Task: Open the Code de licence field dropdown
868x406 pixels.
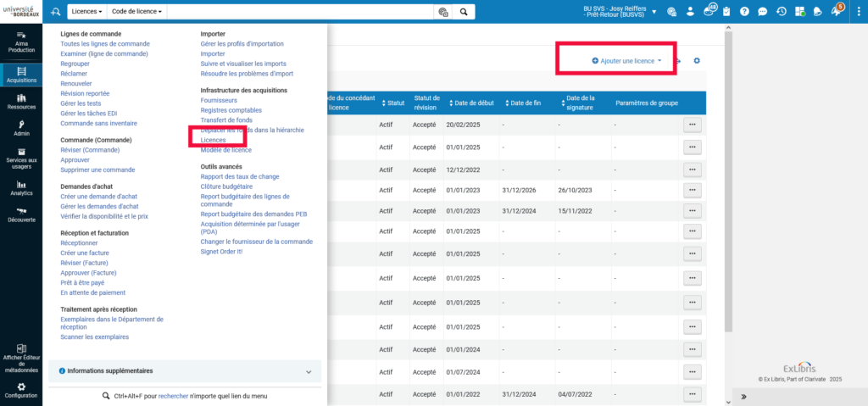Action: pos(136,12)
